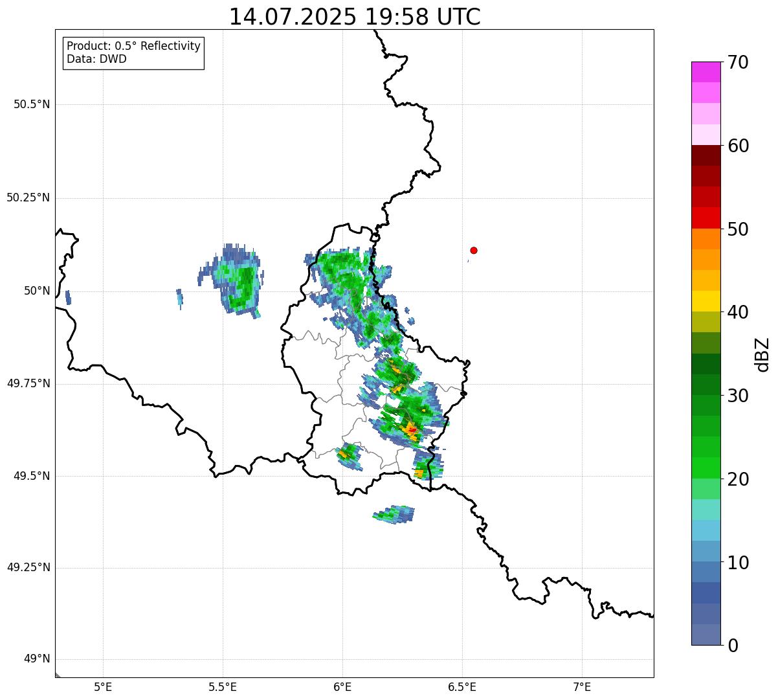778x700 pixels.
Task: Click the 'Product: 0.5° Reflectivity' legend text
Action: pyautogui.click(x=134, y=47)
